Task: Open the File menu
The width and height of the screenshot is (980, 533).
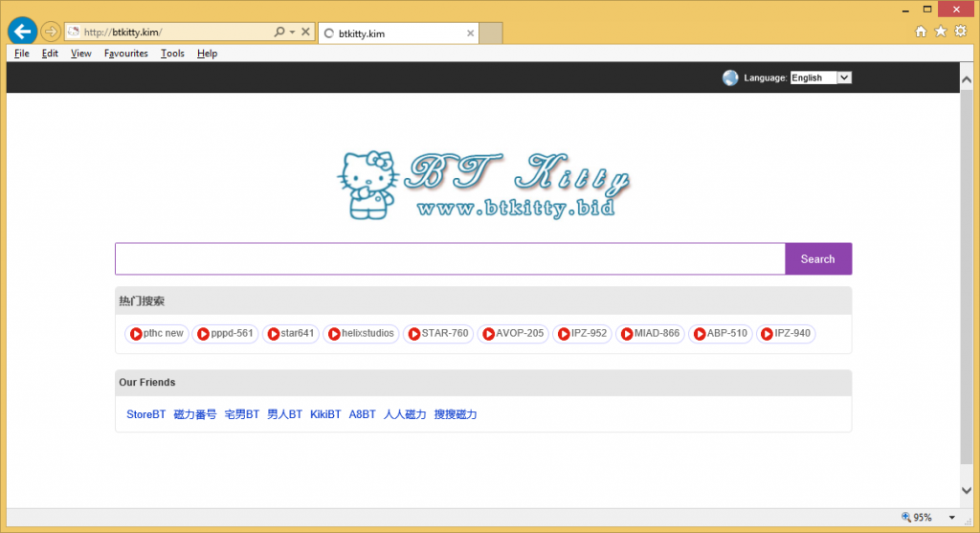Action: coord(22,54)
